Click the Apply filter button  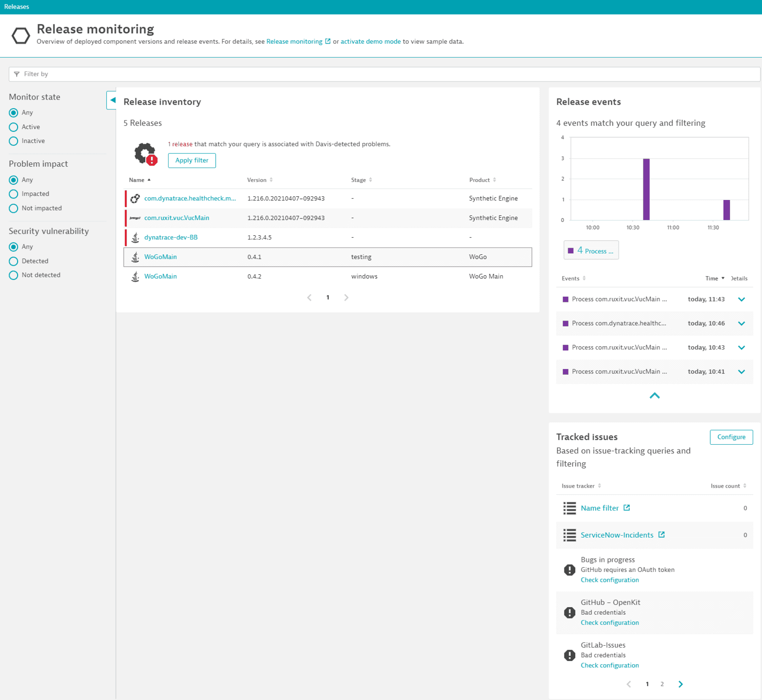point(191,160)
